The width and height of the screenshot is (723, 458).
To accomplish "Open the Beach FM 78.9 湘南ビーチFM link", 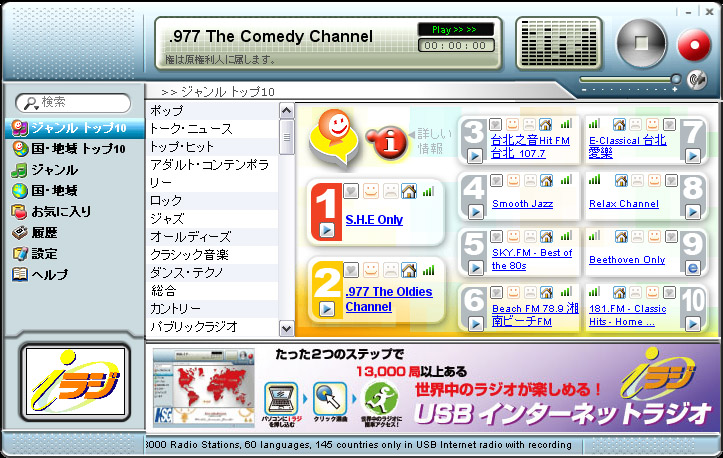I will coord(535,315).
